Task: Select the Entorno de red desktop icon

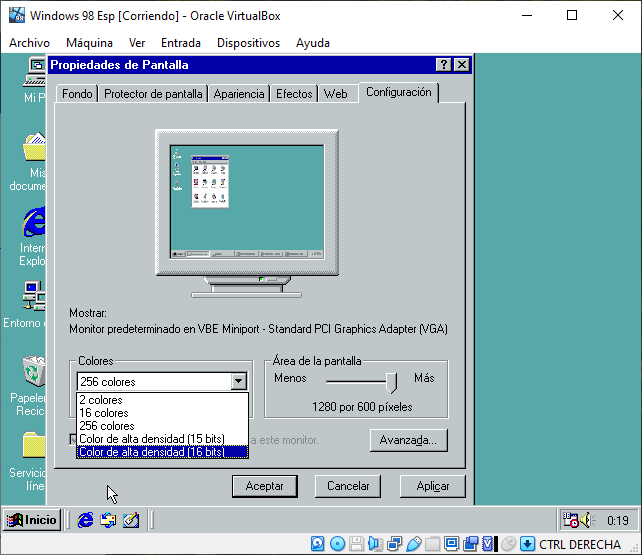Action: pyautogui.click(x=25, y=305)
